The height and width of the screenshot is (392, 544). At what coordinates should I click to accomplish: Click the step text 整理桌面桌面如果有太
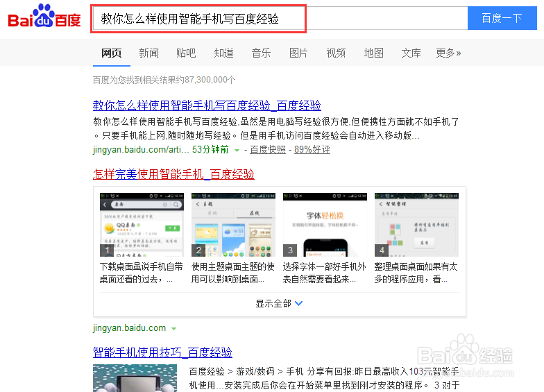tap(416, 266)
